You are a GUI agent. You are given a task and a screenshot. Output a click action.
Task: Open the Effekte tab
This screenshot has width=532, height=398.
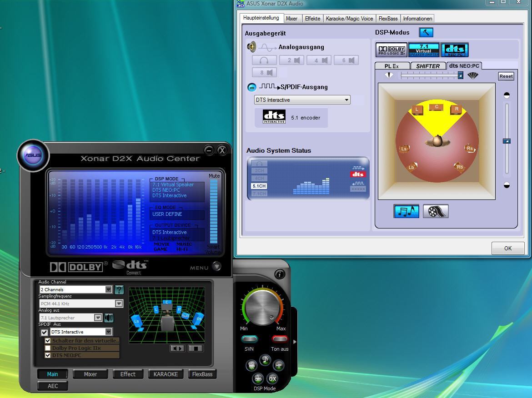[312, 19]
